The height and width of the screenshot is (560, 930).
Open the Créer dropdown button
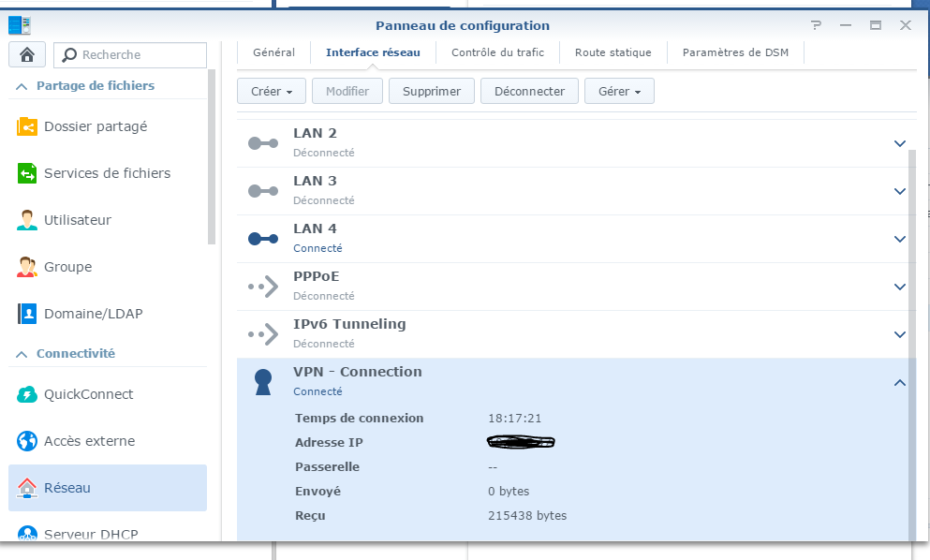[272, 92]
